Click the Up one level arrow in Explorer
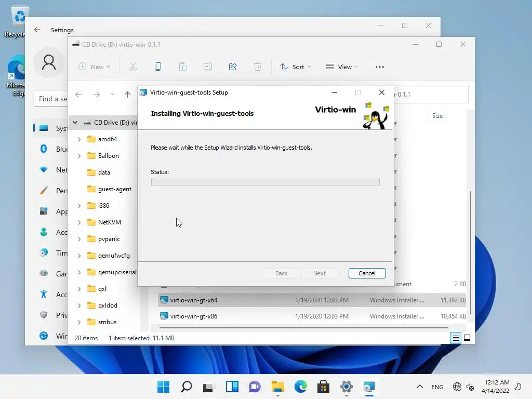Viewport: 532px width, 399px height. 128,95
